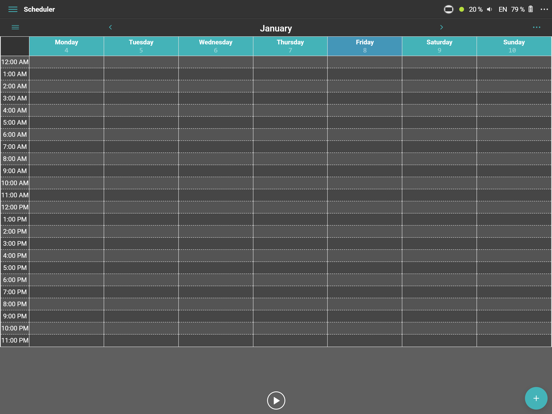Start the scheduler play button
This screenshot has height=414, width=552.
coord(276,401)
